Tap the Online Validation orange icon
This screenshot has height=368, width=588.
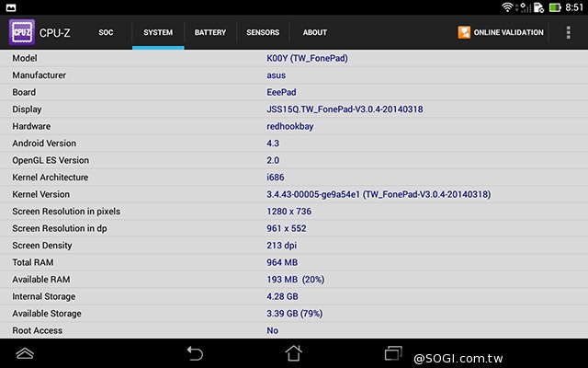point(464,32)
